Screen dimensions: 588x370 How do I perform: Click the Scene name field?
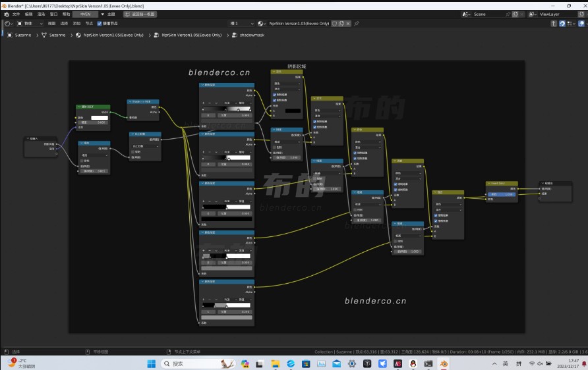click(x=488, y=14)
